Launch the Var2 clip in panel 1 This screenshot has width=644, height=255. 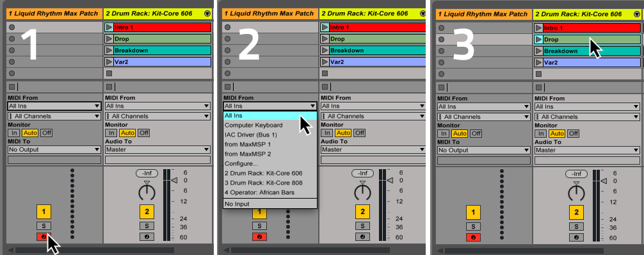109,62
